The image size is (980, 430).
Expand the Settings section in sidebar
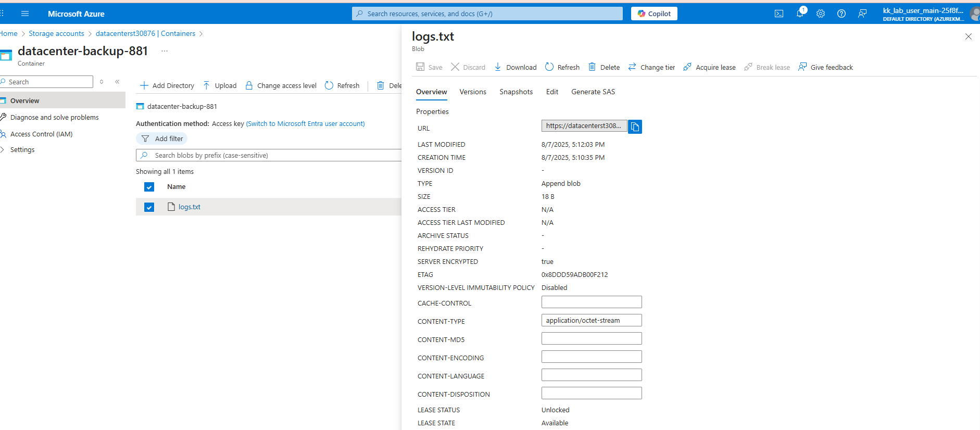tap(3, 150)
